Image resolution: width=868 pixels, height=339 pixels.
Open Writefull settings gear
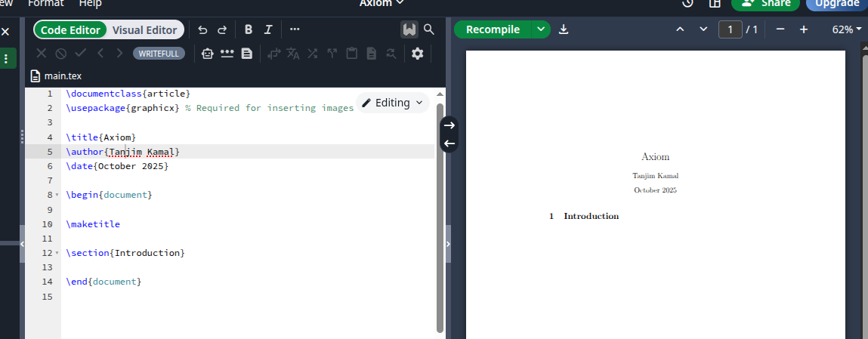(418, 54)
